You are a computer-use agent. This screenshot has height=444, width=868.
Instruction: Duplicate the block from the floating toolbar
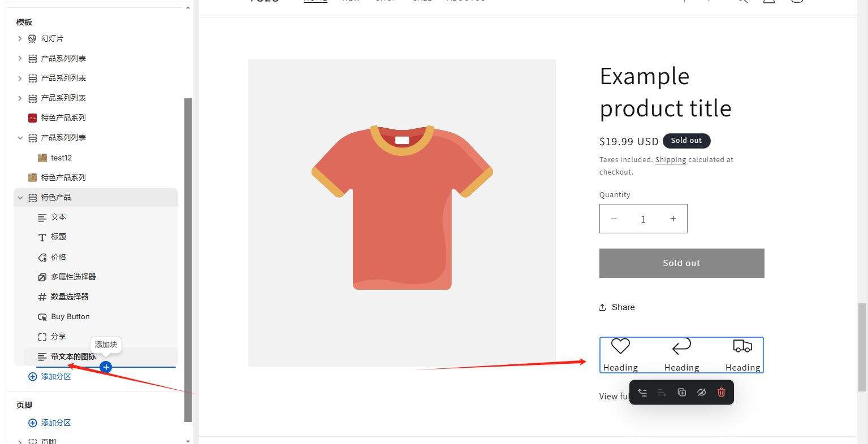coord(681,392)
